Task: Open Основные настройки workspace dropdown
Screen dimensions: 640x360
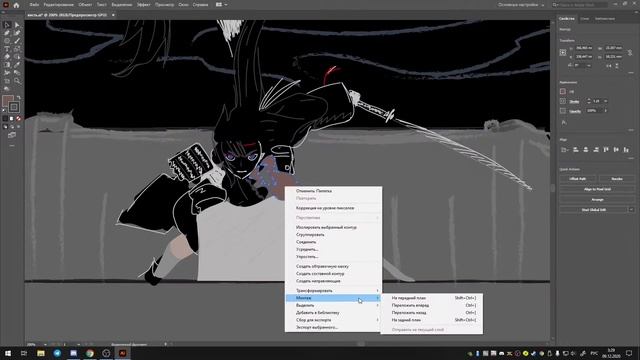Action: click(x=521, y=5)
